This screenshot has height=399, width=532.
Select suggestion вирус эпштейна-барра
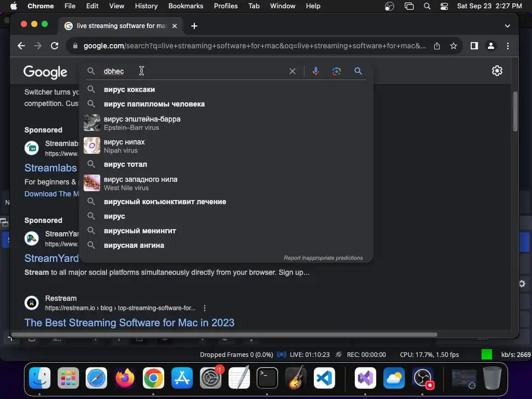(226, 123)
